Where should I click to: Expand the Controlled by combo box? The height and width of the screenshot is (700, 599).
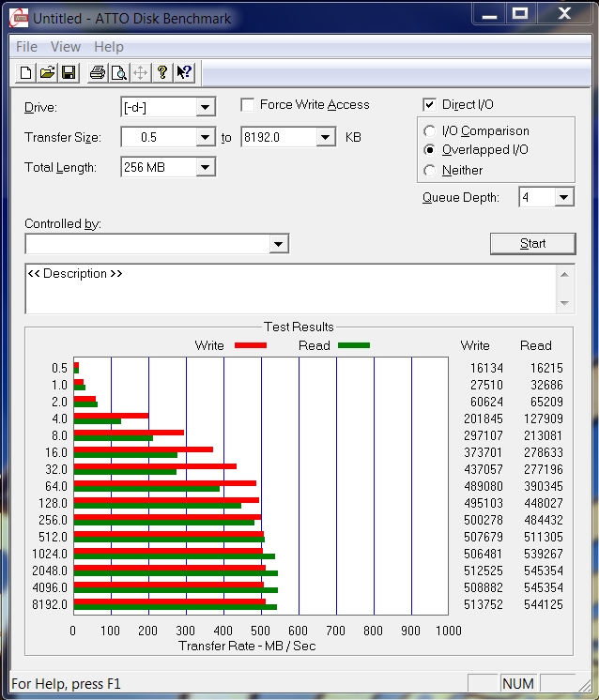pos(278,245)
